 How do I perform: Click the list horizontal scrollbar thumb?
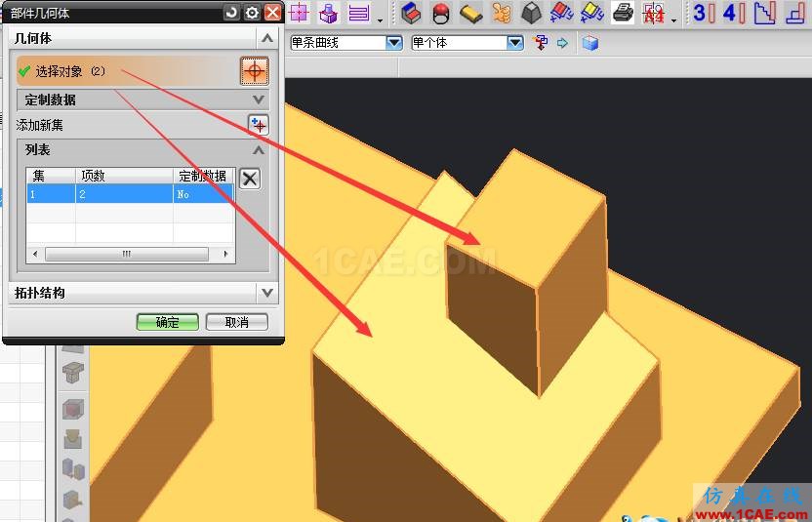127,254
